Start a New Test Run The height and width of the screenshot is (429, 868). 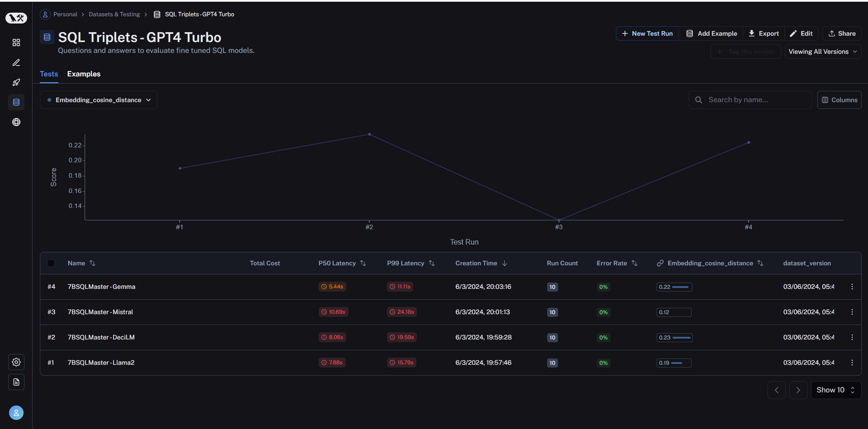point(648,33)
